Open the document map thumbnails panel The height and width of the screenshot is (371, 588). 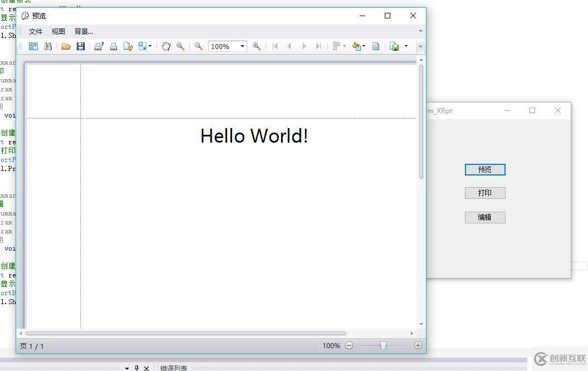(33, 46)
